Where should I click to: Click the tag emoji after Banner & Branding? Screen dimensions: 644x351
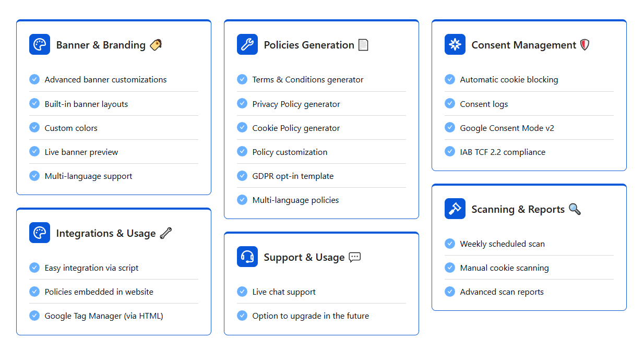(x=156, y=45)
